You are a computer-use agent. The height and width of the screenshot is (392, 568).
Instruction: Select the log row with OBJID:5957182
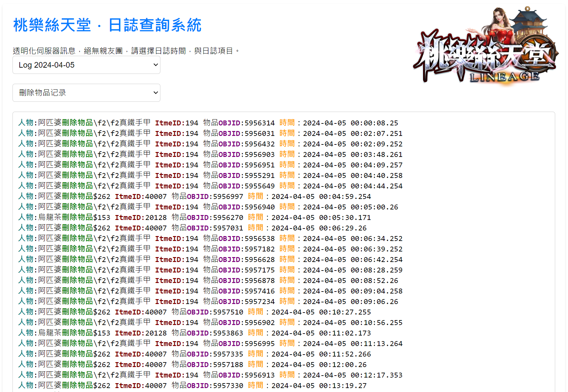point(210,249)
